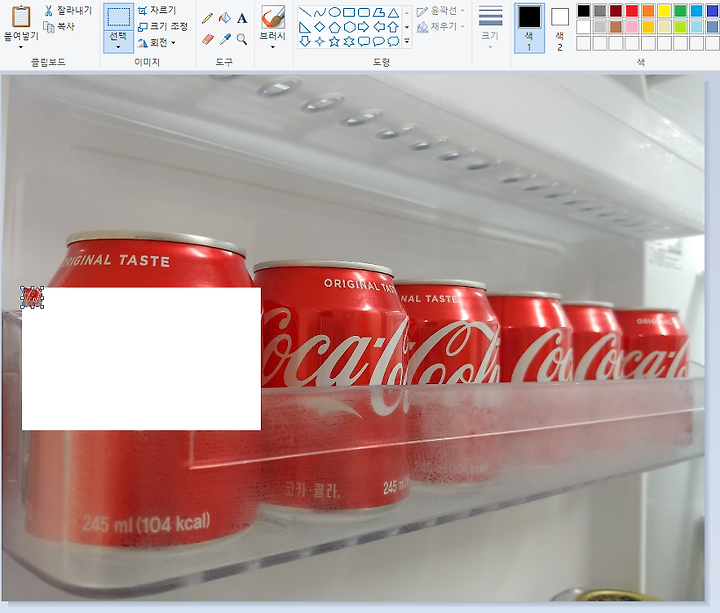Screen dimensions: 720x613
Task: Activate the 색 1 foreground color
Action: coord(529,28)
